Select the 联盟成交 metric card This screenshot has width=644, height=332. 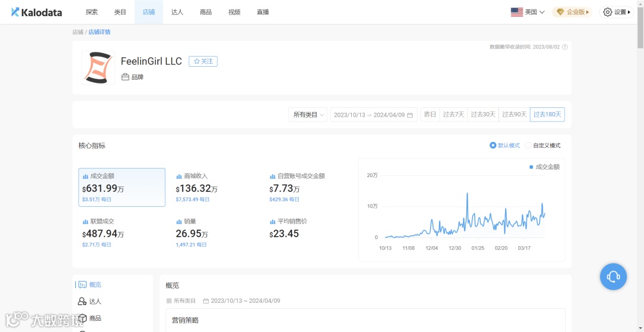(122, 232)
